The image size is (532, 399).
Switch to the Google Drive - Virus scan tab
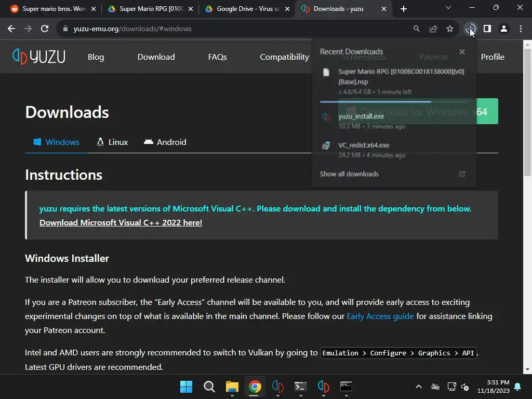click(248, 9)
